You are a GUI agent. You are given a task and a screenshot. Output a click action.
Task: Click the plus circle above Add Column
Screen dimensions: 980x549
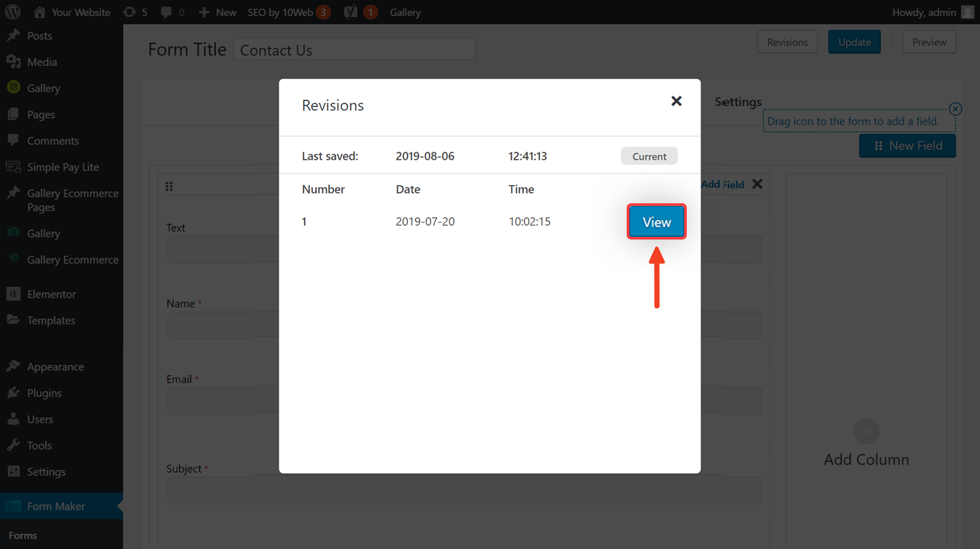click(866, 432)
